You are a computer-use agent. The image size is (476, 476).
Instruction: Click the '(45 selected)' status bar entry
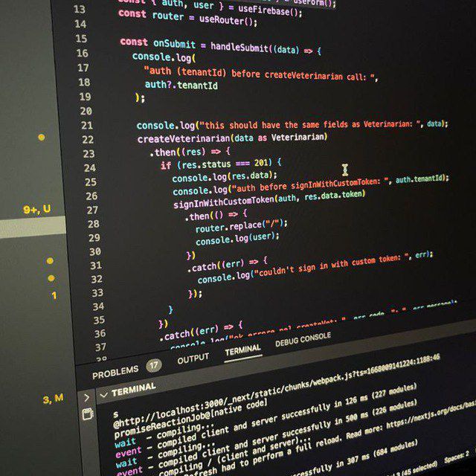[419, 467]
